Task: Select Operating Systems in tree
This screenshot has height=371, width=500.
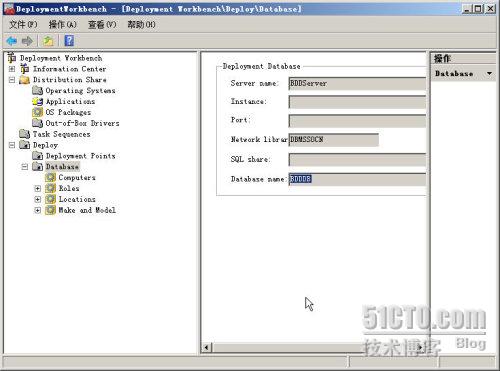Action: (x=80, y=90)
